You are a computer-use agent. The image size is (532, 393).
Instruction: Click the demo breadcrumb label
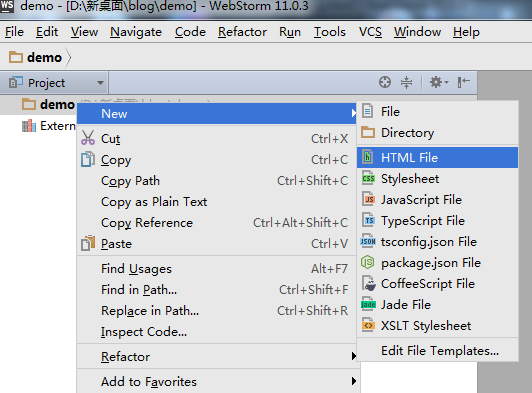tap(44, 57)
